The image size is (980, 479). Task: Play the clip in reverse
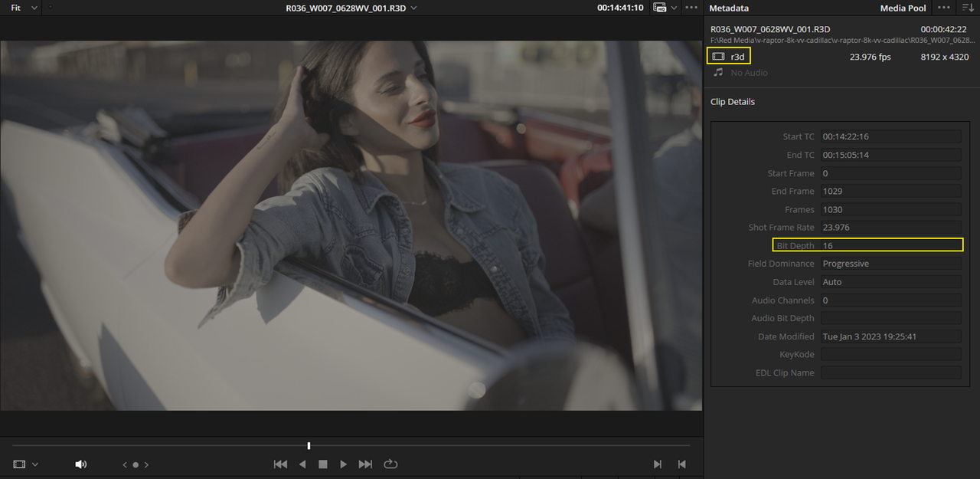[x=302, y=464]
